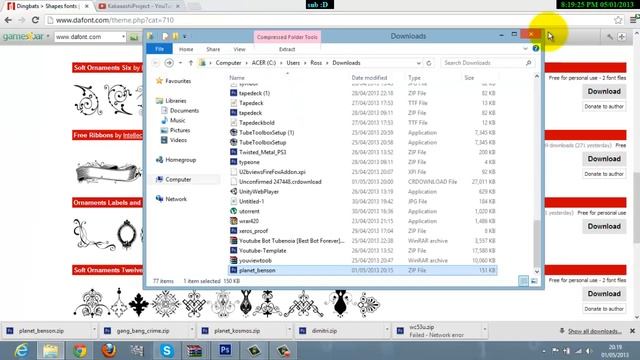This screenshot has width=640, height=360.
Task: Click Chrome's back arrow
Action: coord(8,20)
